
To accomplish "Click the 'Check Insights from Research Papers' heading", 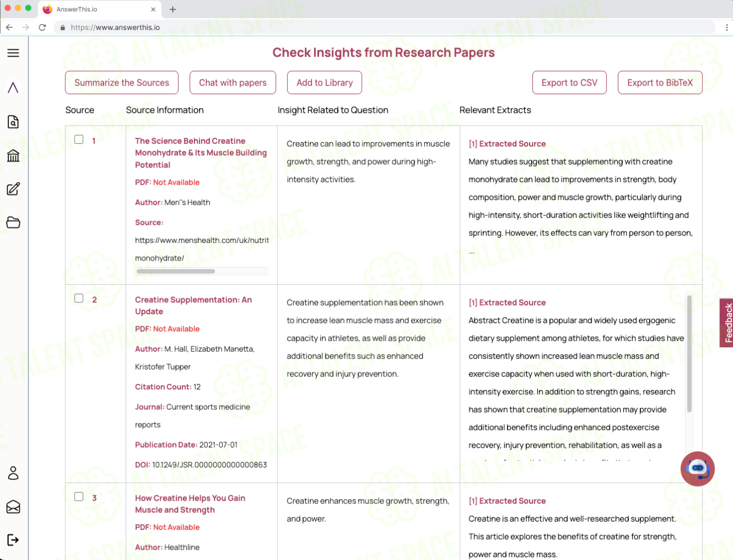I will (x=384, y=53).
